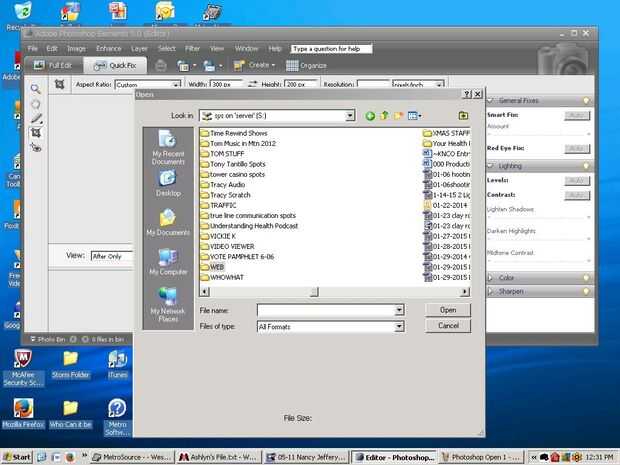
Task: Click the Cancel button in dialog
Action: coord(448,325)
